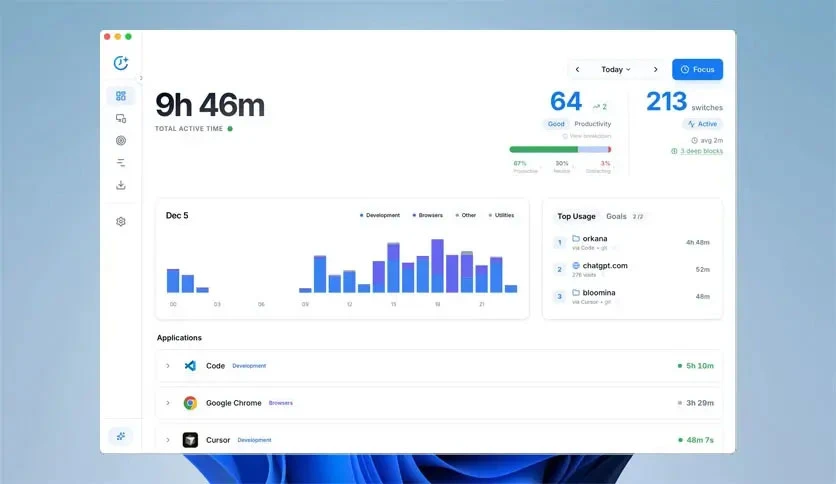The height and width of the screenshot is (484, 836).
Task: Start a session with the Focus button
Action: [697, 69]
